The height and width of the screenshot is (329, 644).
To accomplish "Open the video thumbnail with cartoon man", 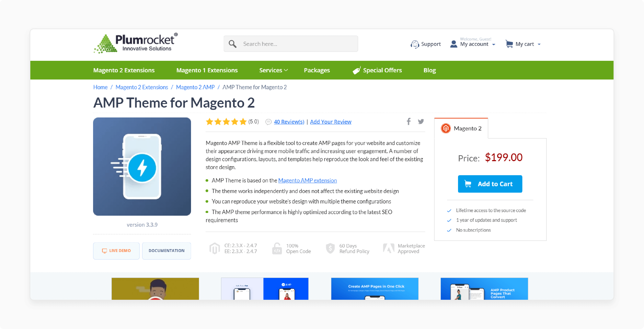I will tap(155, 289).
